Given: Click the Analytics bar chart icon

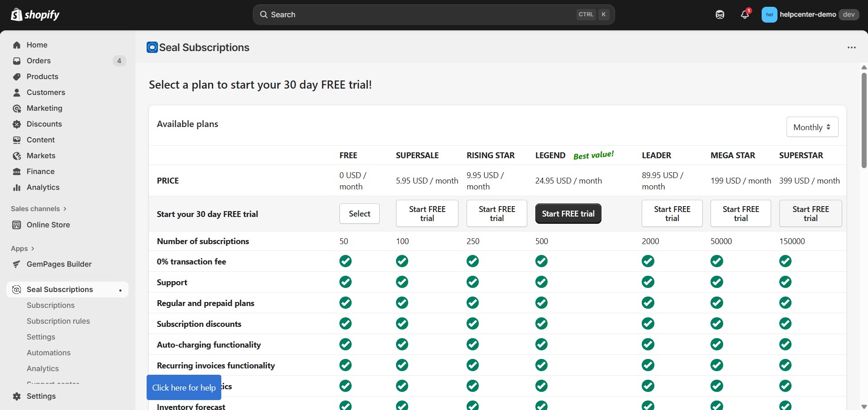Looking at the screenshot, I should pos(16,187).
